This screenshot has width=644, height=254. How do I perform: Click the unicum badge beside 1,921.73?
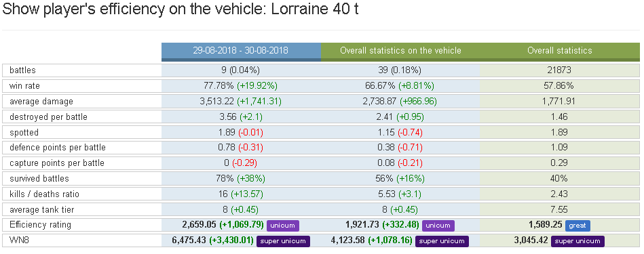(438, 226)
